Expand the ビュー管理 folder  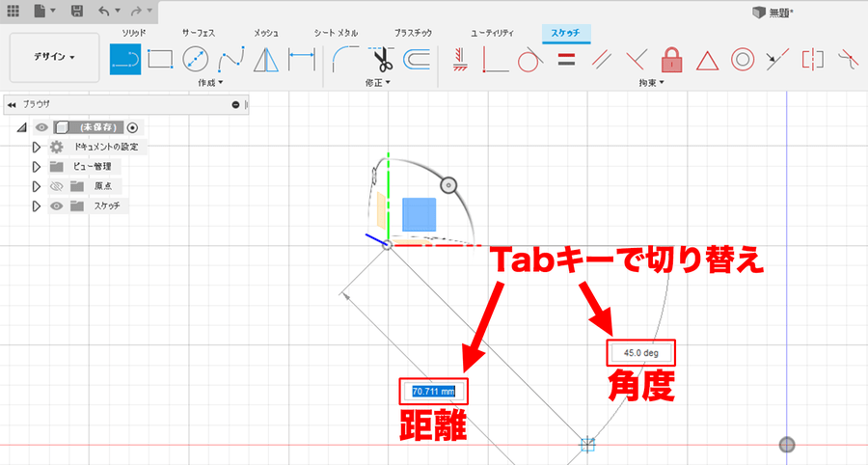(37, 167)
